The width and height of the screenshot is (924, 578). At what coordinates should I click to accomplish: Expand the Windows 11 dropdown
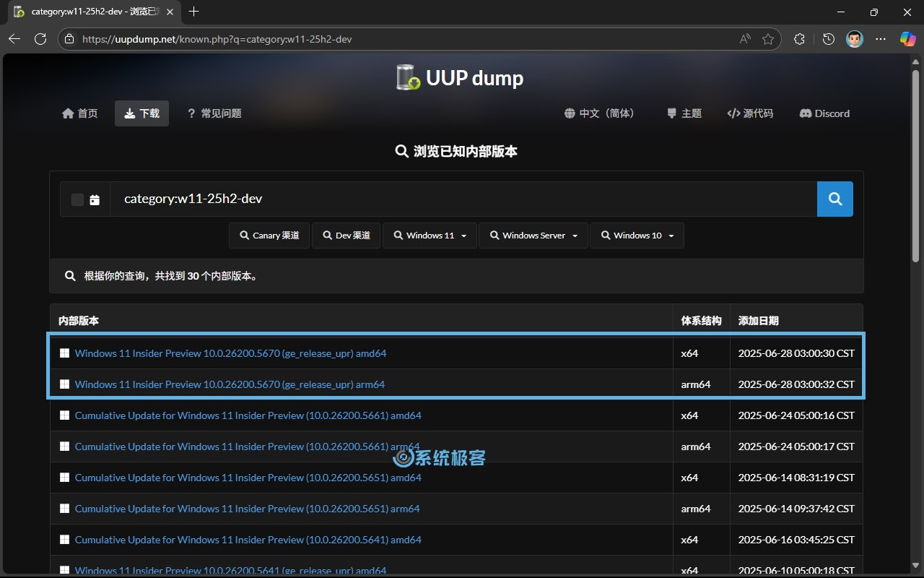(x=430, y=236)
